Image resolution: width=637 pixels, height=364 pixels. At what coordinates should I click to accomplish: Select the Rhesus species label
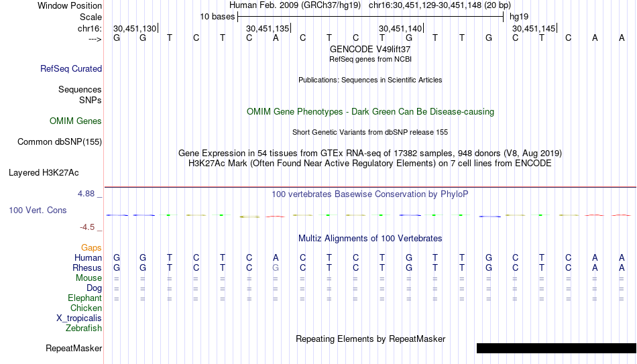pyautogui.click(x=87, y=268)
